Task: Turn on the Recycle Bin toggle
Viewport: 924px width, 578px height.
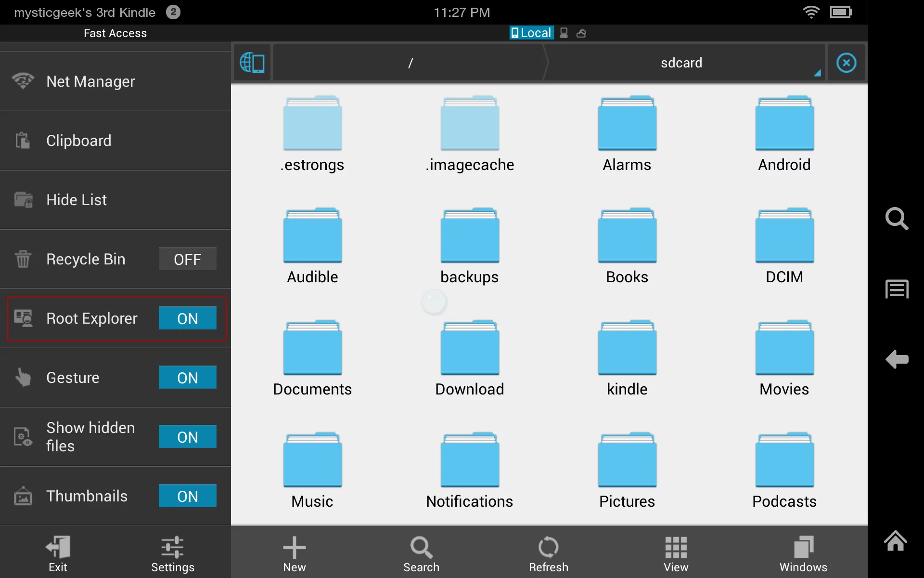Action: point(187,259)
